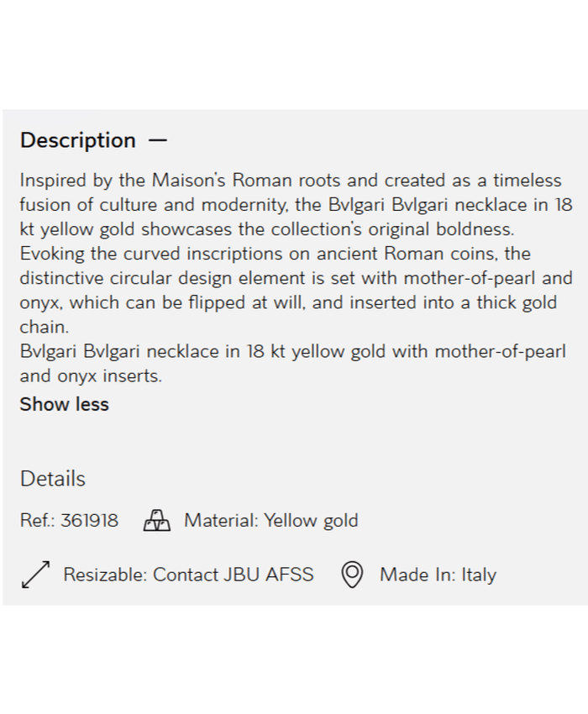Click the Made In: Italy text

point(439,575)
